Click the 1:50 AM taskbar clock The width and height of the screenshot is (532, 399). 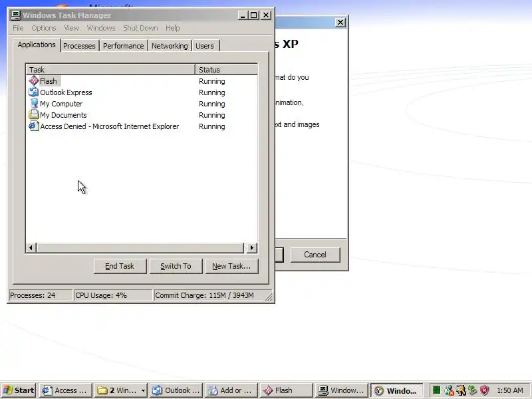509,390
